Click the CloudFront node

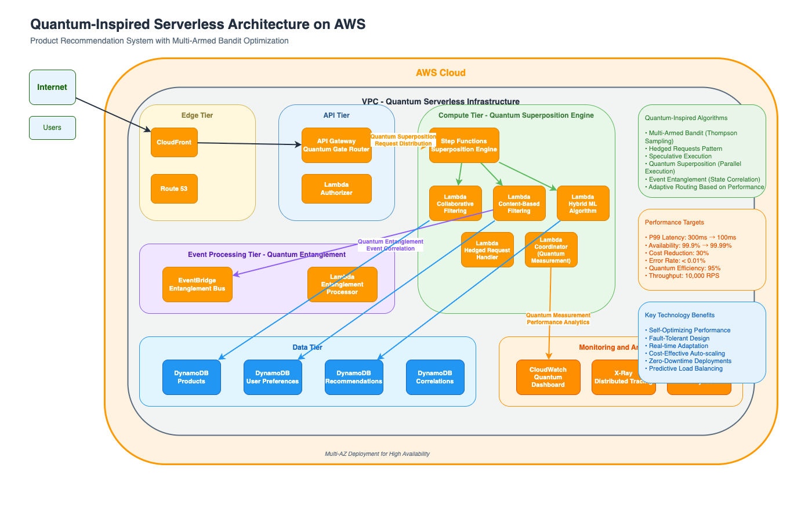click(x=174, y=142)
